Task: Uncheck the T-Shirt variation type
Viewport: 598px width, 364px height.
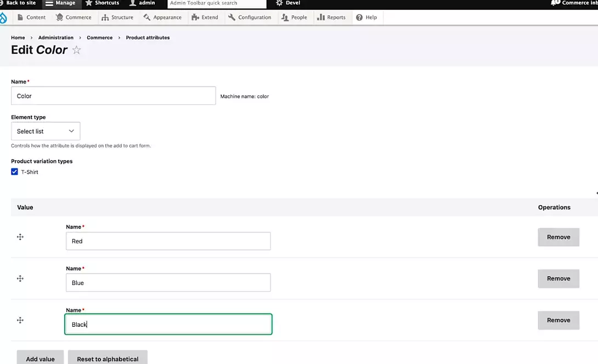Action: tap(15, 172)
